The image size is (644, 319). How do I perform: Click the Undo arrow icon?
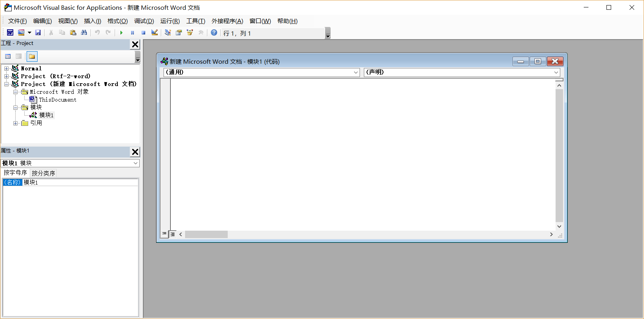(x=97, y=32)
